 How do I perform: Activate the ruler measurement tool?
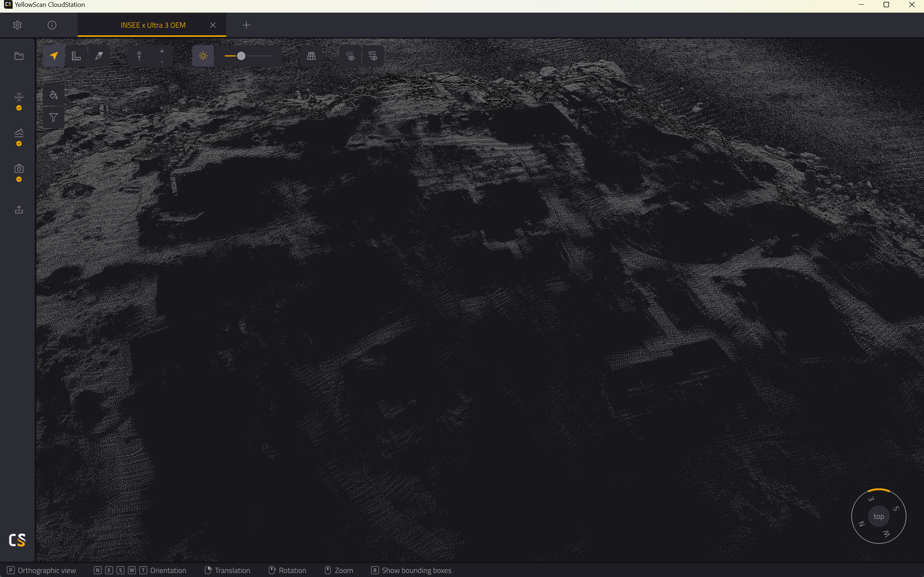[x=77, y=56]
